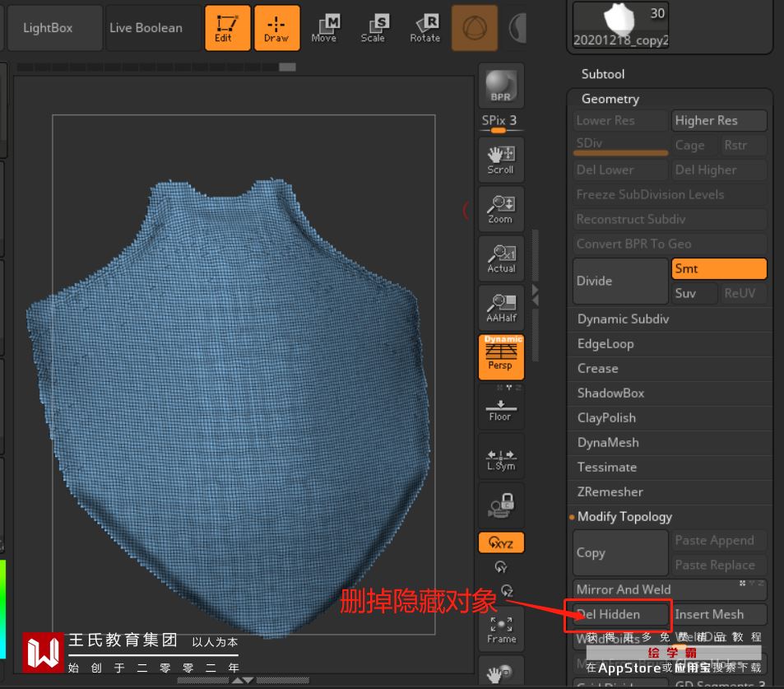Click Insert Mesh button

tap(719, 614)
